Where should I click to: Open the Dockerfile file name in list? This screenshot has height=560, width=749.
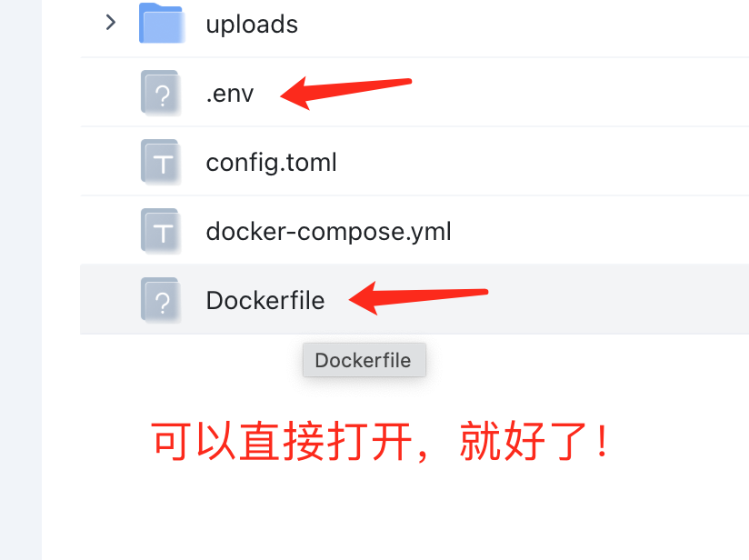[265, 301]
